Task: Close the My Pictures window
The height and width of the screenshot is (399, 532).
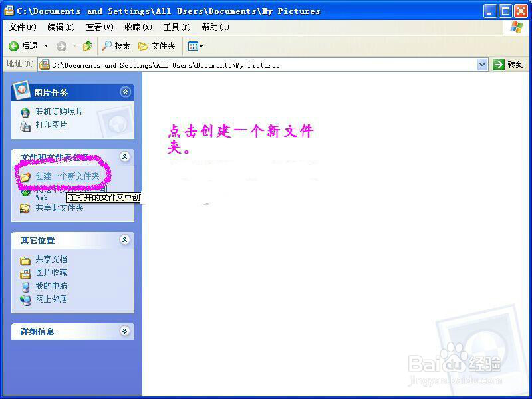Action: [521, 11]
